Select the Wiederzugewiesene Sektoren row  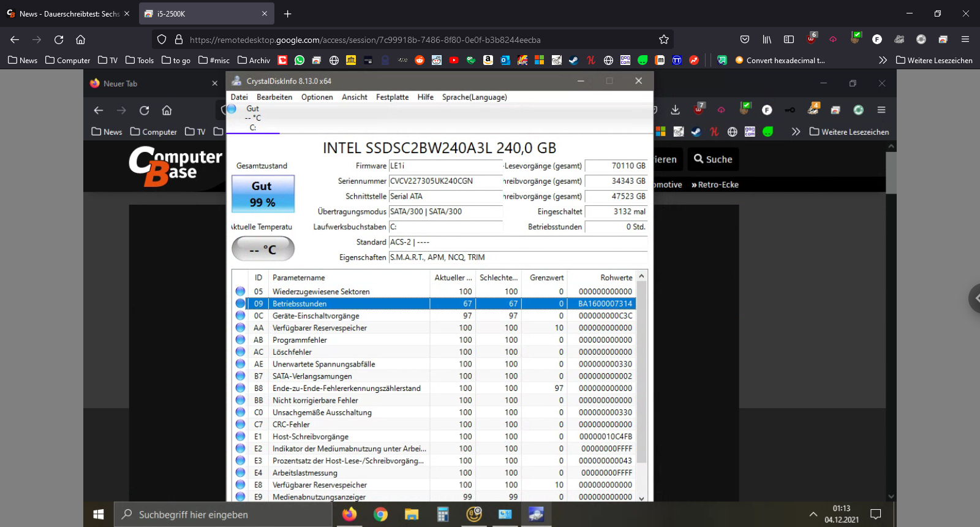click(x=434, y=291)
